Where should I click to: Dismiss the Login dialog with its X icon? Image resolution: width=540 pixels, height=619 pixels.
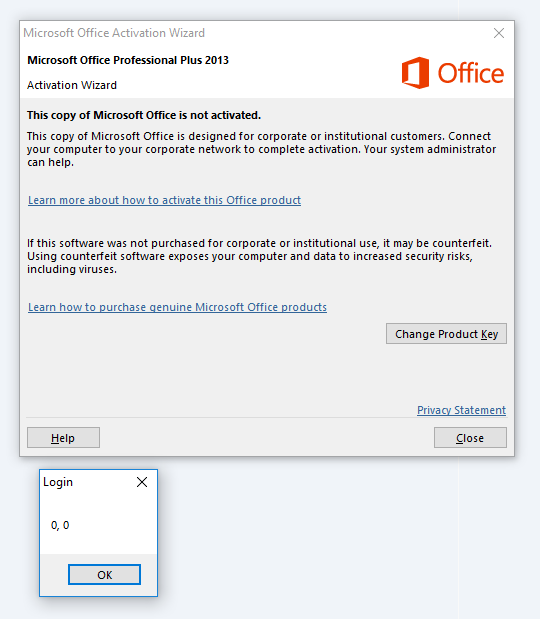(x=142, y=482)
